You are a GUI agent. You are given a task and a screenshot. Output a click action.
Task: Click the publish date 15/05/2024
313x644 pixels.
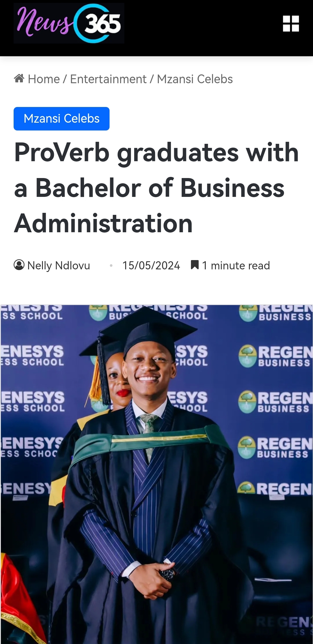[x=151, y=266]
